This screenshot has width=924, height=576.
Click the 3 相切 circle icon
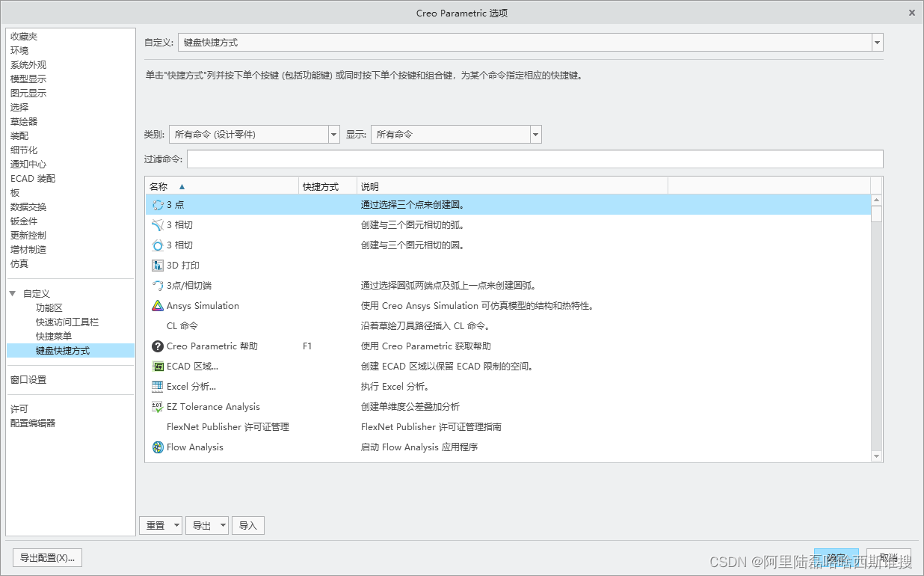[x=158, y=245]
